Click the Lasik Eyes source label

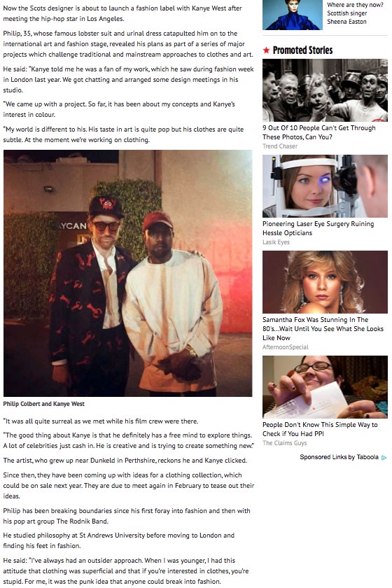click(x=276, y=242)
